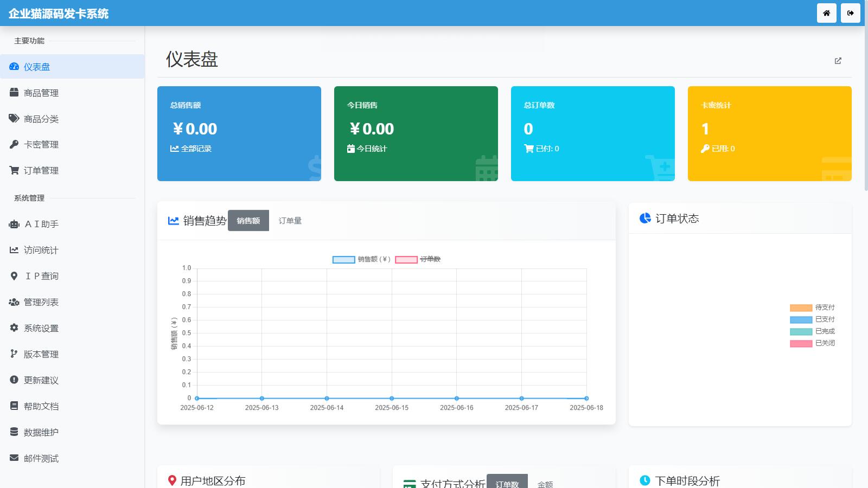Click the 2025-06-15 data point on chart
Screen dimensions: 868x488
click(x=392, y=398)
